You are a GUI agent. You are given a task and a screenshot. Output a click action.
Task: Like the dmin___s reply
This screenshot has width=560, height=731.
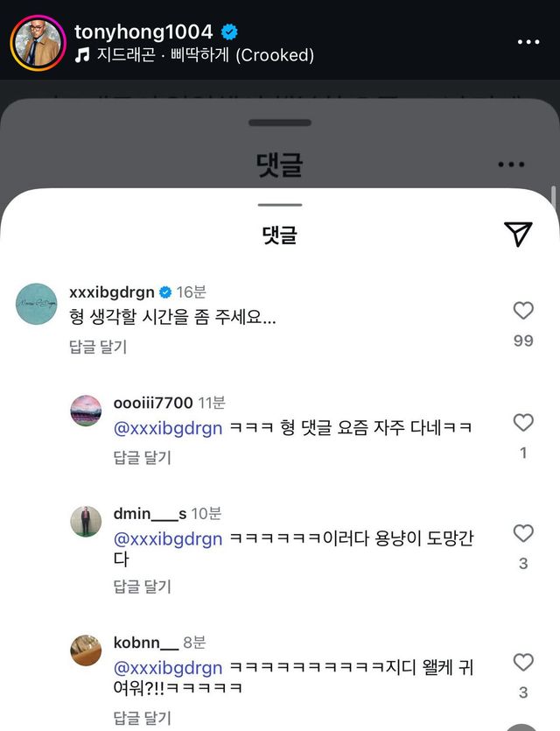(523, 533)
